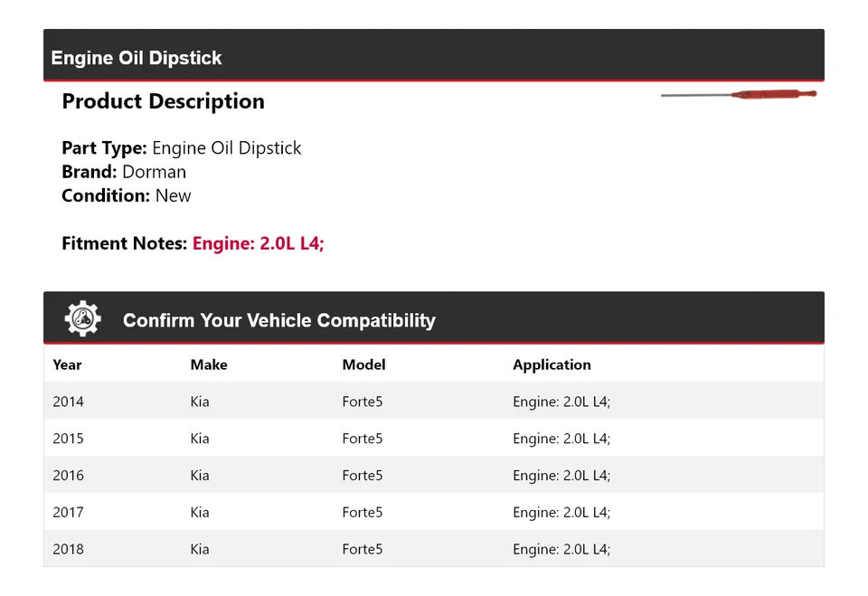
Task: Open the Product Description section
Action: (x=163, y=101)
